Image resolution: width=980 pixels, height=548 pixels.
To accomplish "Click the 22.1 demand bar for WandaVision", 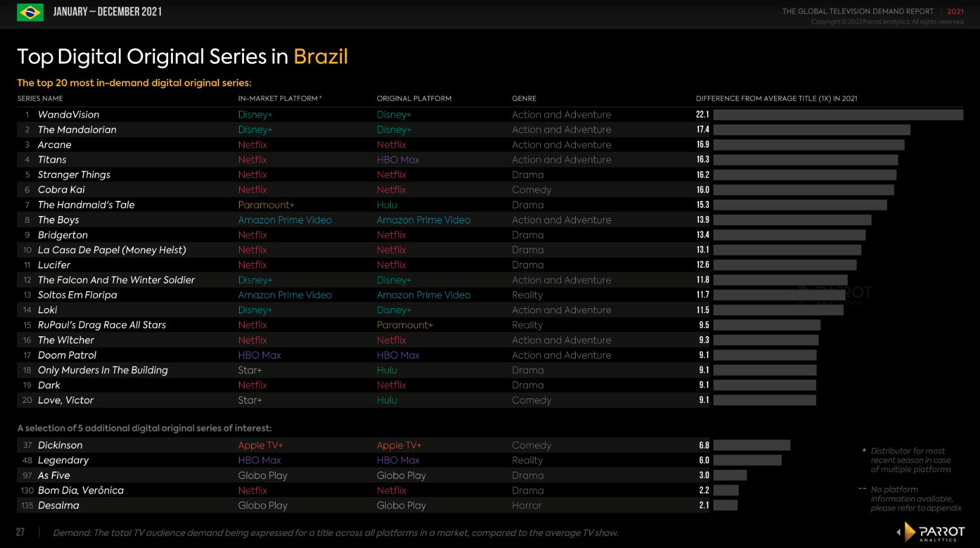I will click(837, 115).
